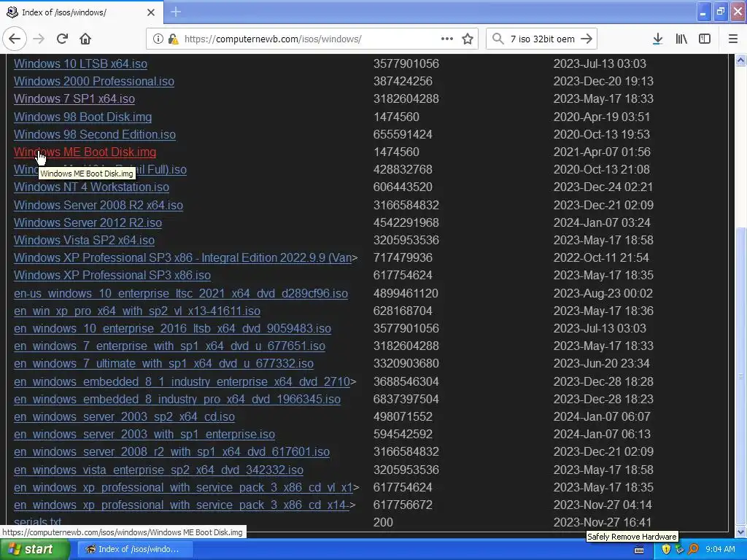The width and height of the screenshot is (747, 560).
Task: Click the forward navigation arrow
Action: [x=39, y=39]
